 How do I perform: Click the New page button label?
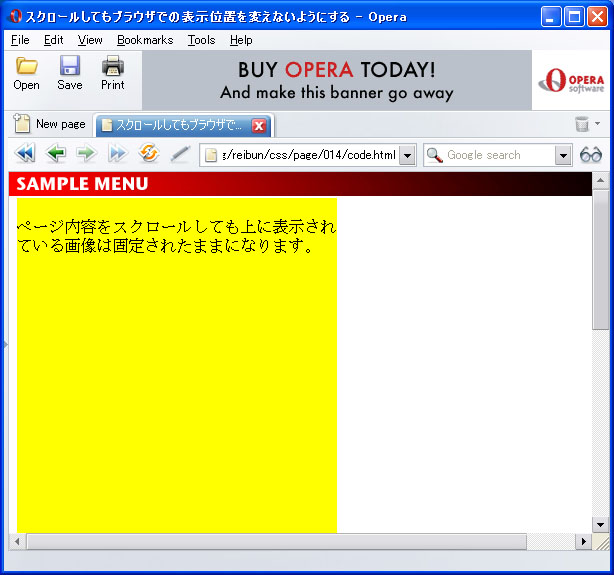(x=61, y=124)
